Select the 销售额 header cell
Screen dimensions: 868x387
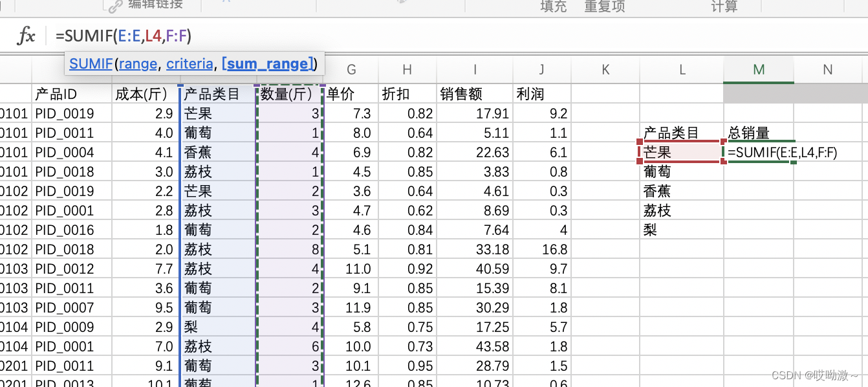point(475,94)
